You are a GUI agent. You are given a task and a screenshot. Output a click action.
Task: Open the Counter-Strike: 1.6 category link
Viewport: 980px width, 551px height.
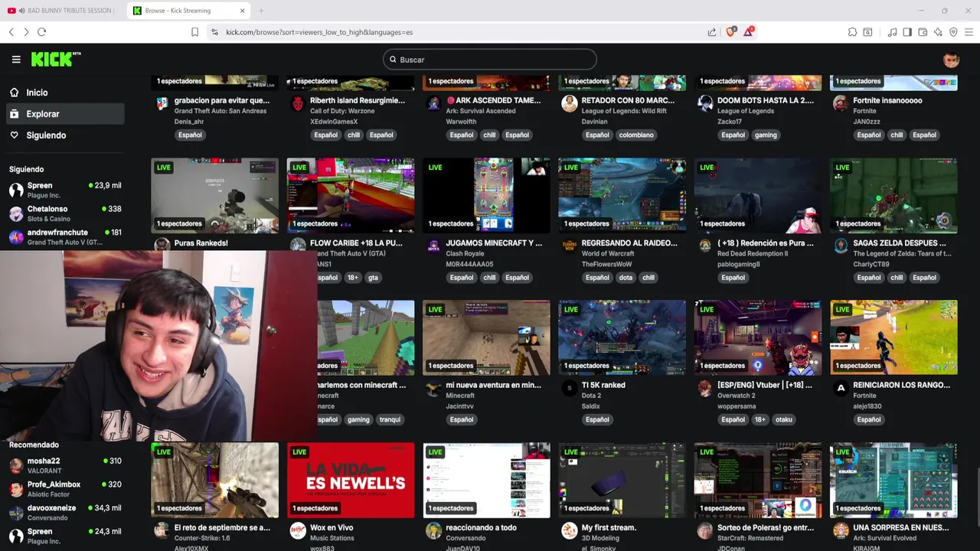202,538
